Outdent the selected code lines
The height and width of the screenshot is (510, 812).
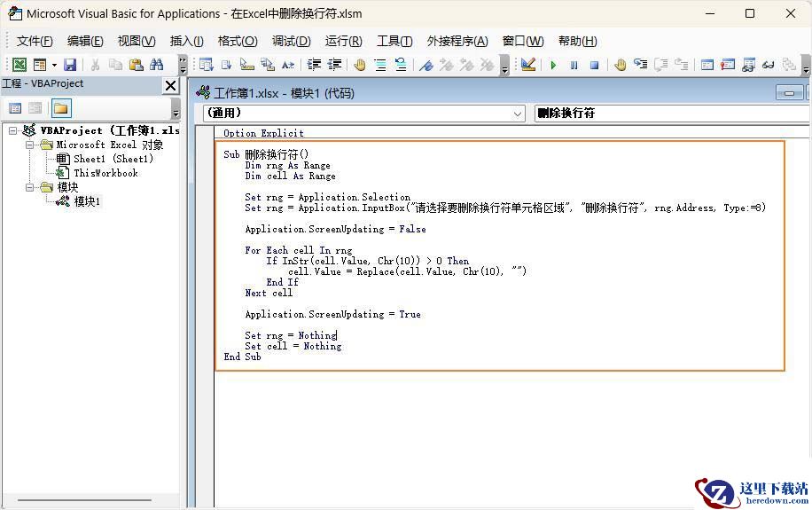[334, 64]
